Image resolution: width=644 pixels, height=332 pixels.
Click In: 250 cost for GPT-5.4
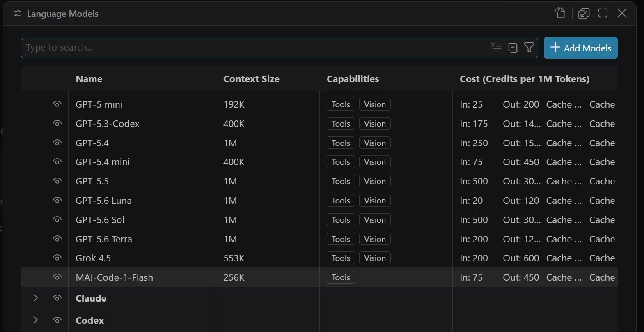474,143
